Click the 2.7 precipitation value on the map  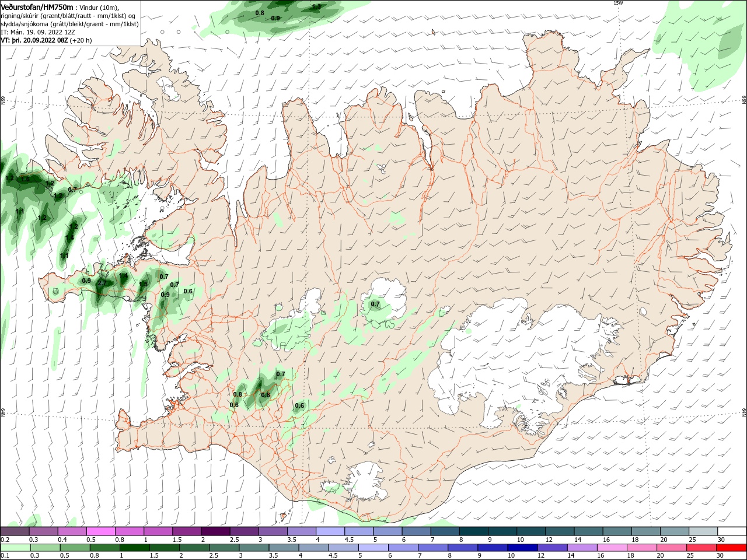coord(102,283)
